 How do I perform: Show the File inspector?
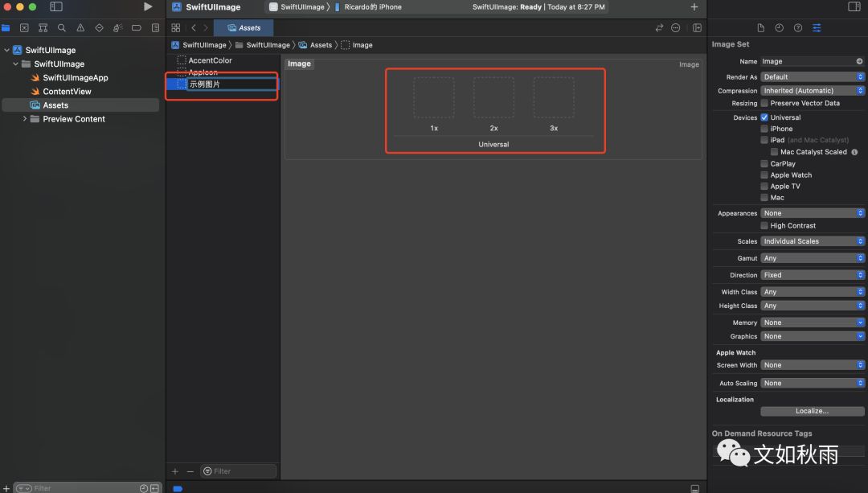coord(760,27)
